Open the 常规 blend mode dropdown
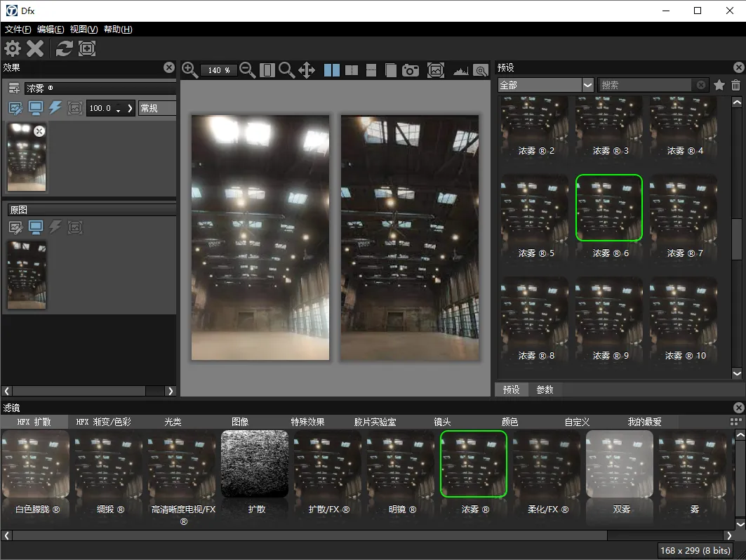The width and height of the screenshot is (746, 560). 156,108
